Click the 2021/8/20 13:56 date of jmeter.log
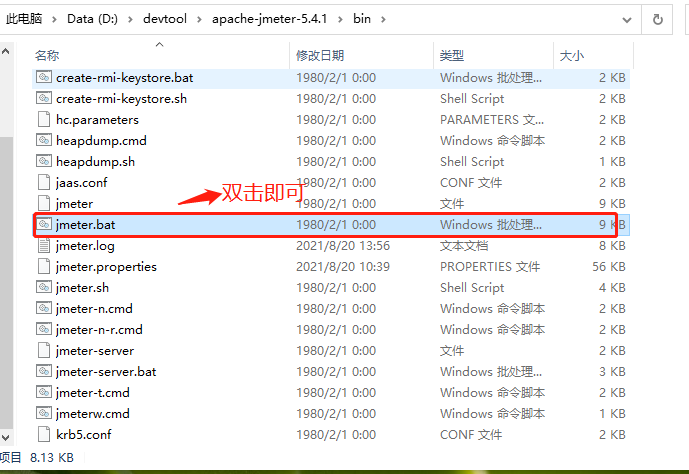 click(x=343, y=246)
